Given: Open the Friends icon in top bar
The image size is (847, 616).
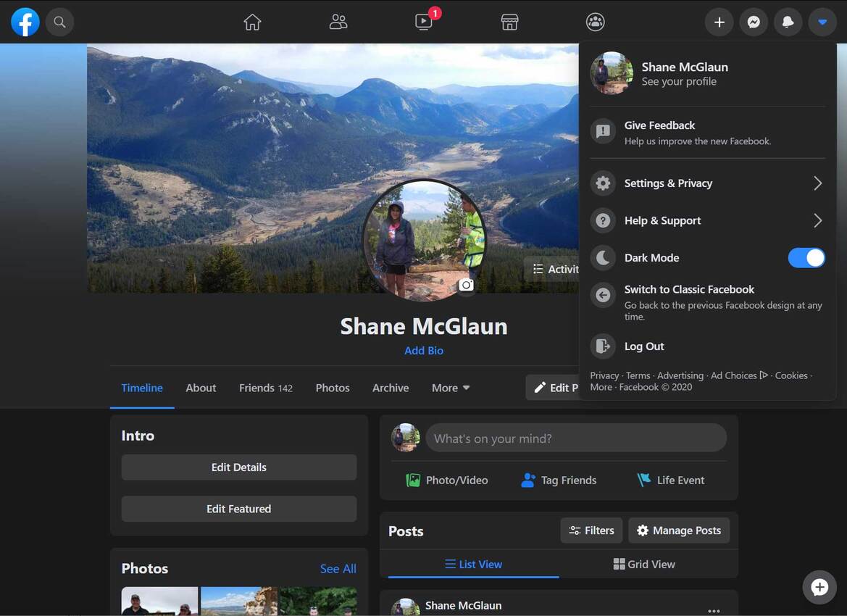Looking at the screenshot, I should 338,22.
